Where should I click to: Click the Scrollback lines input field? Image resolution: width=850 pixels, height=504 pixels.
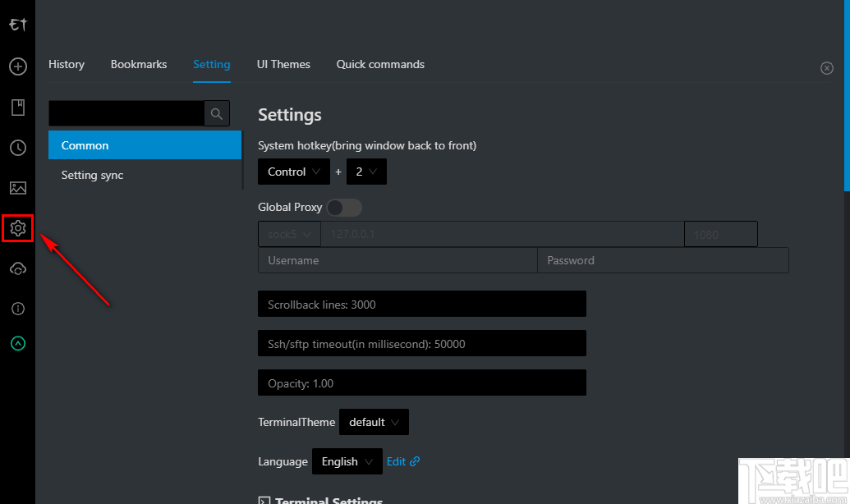tap(421, 304)
